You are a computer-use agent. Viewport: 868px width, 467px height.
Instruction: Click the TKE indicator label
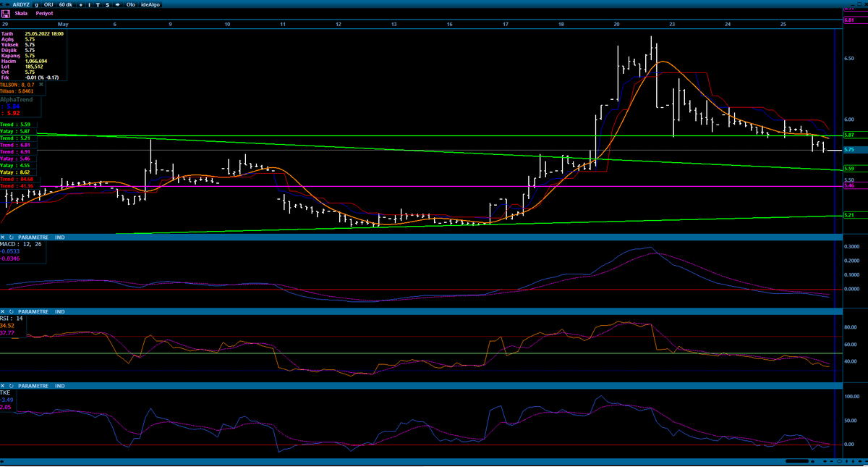click(x=4, y=393)
